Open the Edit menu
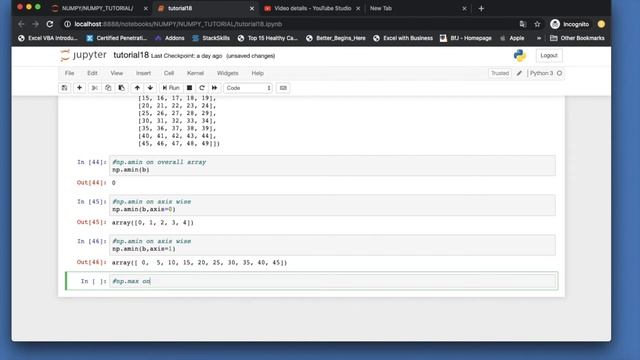This screenshot has height=360, width=640. (92, 73)
